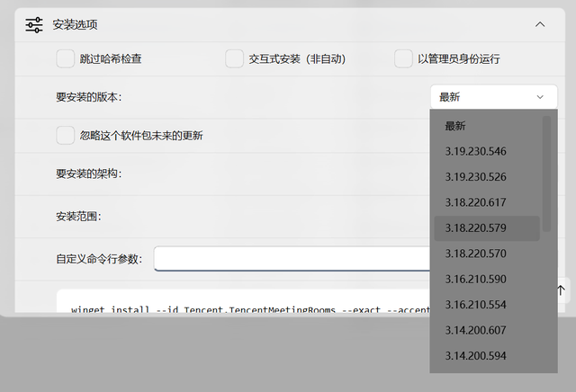
Task: Click the winget install command text
Action: coord(250,309)
